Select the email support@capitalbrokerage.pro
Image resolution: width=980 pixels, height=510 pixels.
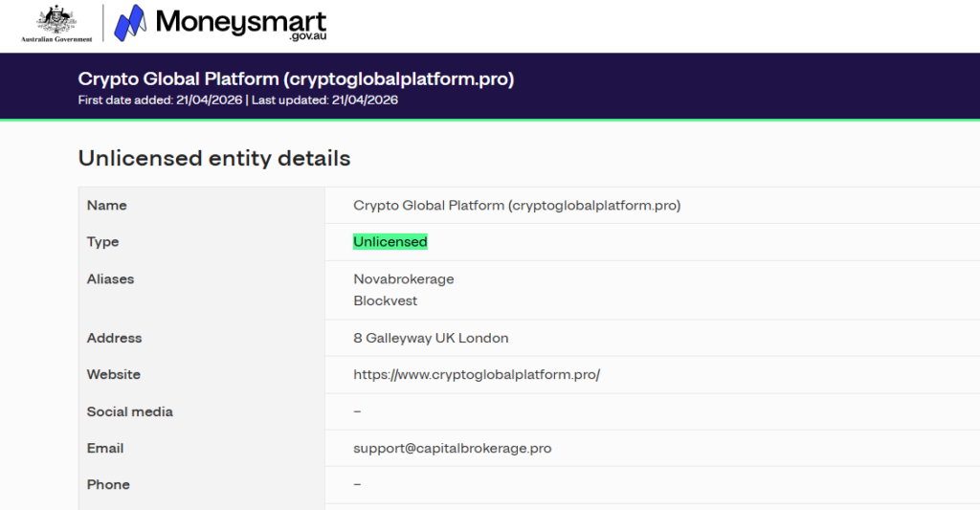[453, 448]
